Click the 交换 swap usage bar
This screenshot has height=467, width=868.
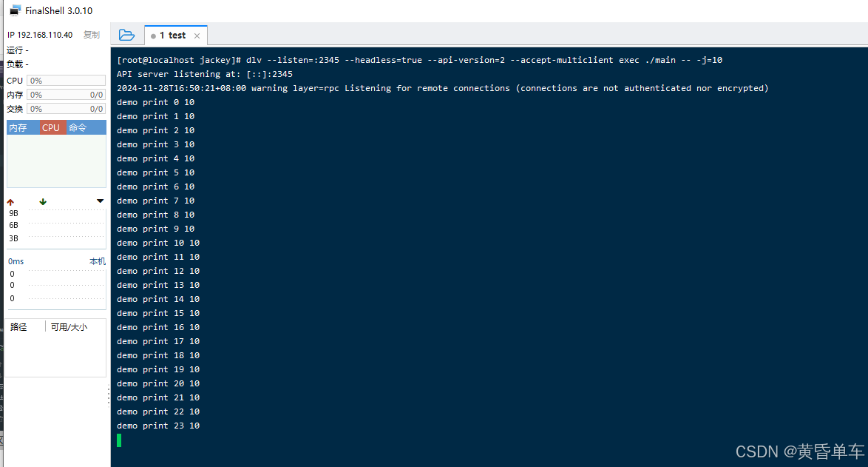pos(66,109)
